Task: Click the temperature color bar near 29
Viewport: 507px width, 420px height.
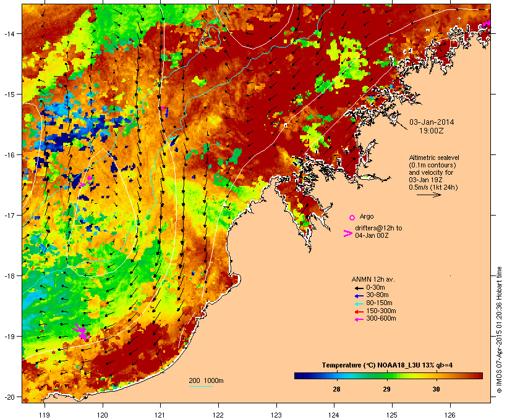Action: coord(386,376)
